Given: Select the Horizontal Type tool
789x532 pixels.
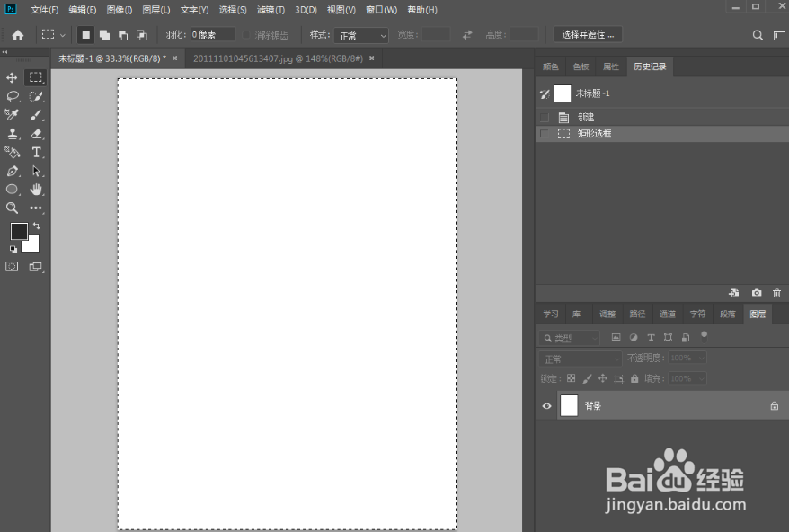Looking at the screenshot, I should click(x=36, y=152).
